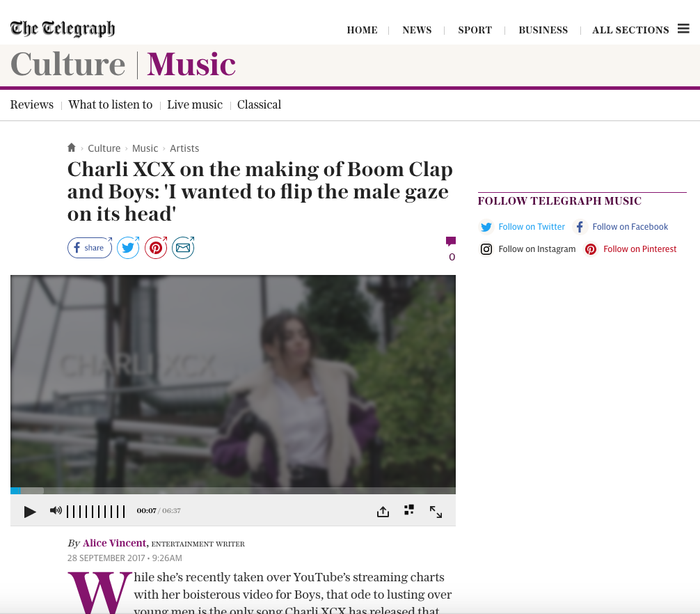Mute the video speaker icon
700x614 pixels.
click(x=56, y=510)
